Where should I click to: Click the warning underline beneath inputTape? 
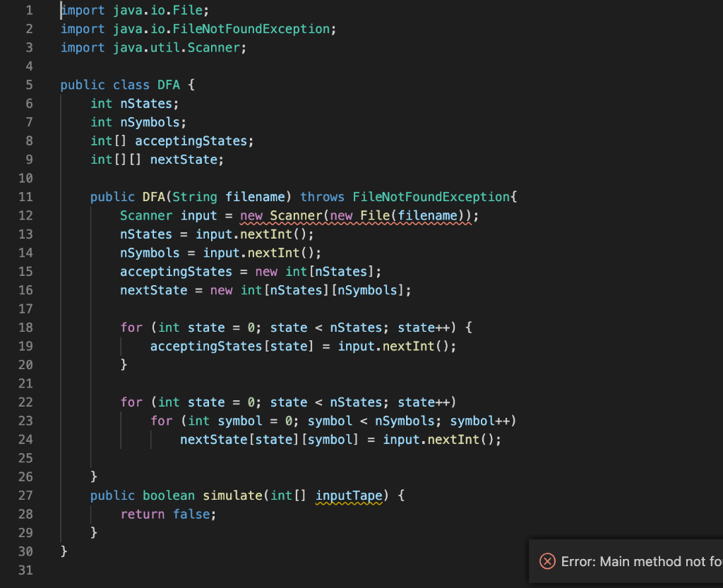pyautogui.click(x=349, y=502)
